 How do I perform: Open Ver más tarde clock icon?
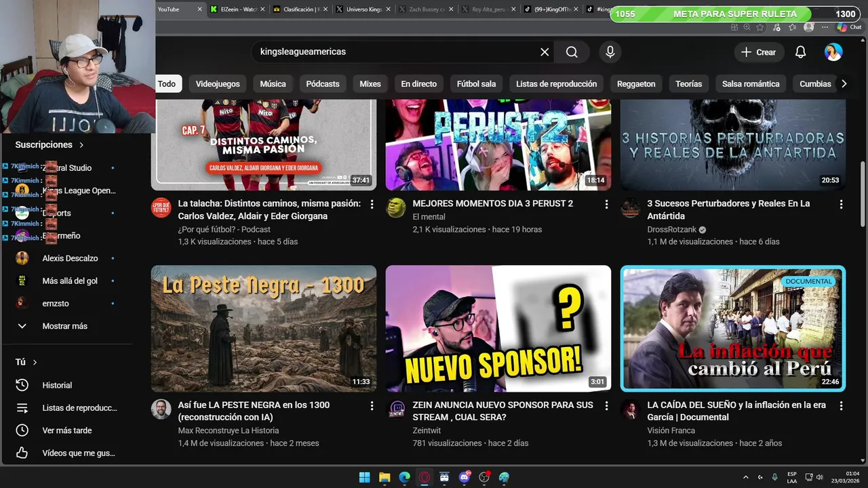[x=22, y=430]
